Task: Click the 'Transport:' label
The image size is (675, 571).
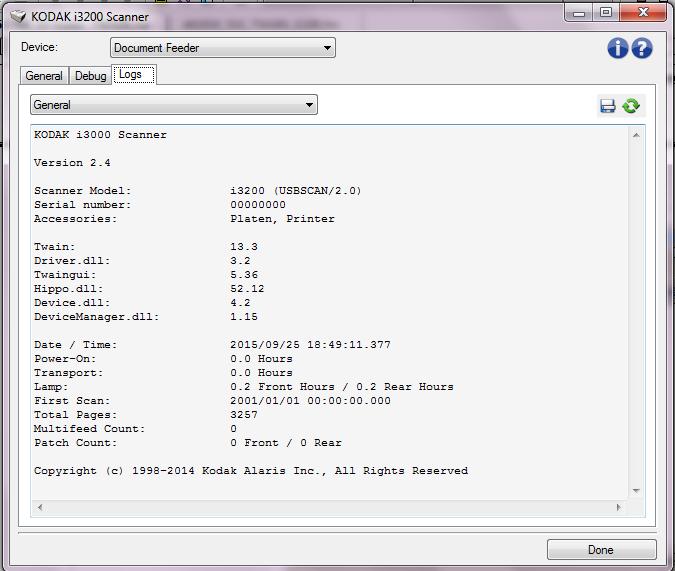Action: point(68,373)
